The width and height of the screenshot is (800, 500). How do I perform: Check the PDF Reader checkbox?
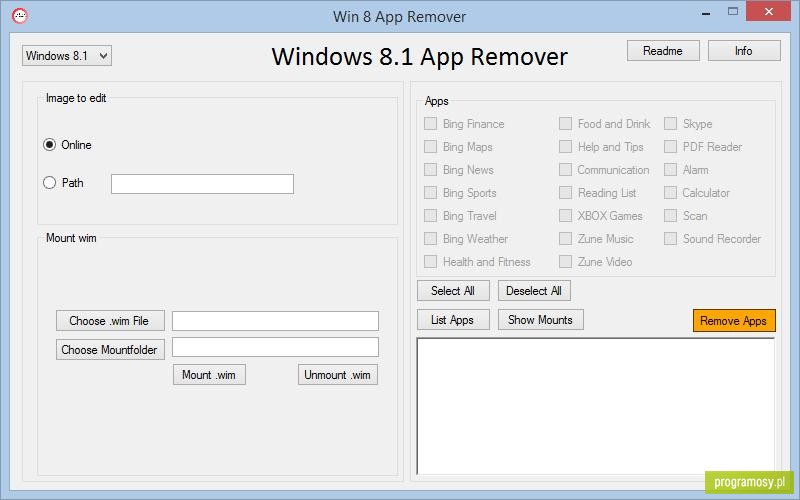click(670, 146)
